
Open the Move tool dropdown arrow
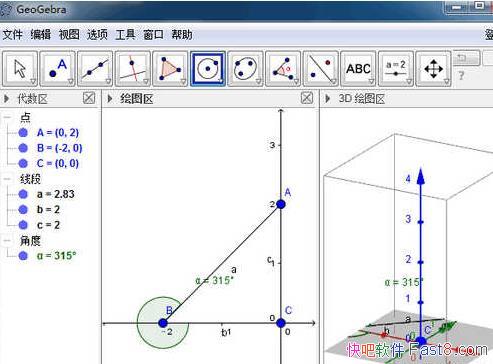point(33,81)
